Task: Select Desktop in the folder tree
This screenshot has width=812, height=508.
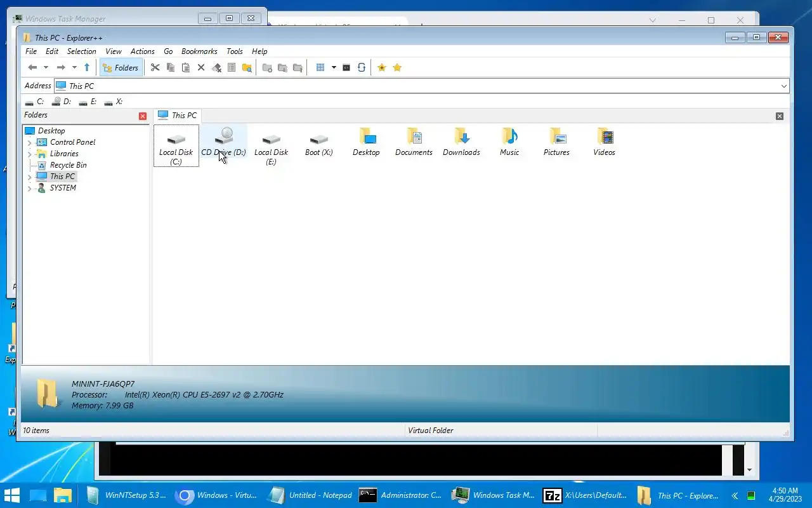Action: (51, 131)
